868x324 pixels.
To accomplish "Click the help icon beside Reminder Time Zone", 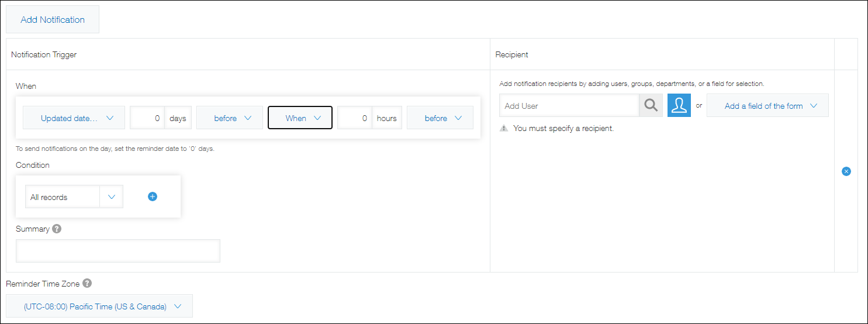I will [87, 284].
